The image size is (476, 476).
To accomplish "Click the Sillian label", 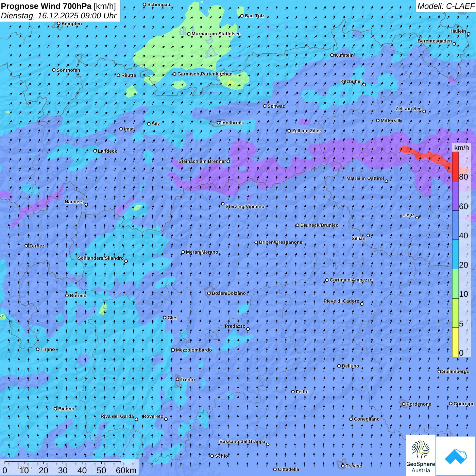I will [x=358, y=239].
